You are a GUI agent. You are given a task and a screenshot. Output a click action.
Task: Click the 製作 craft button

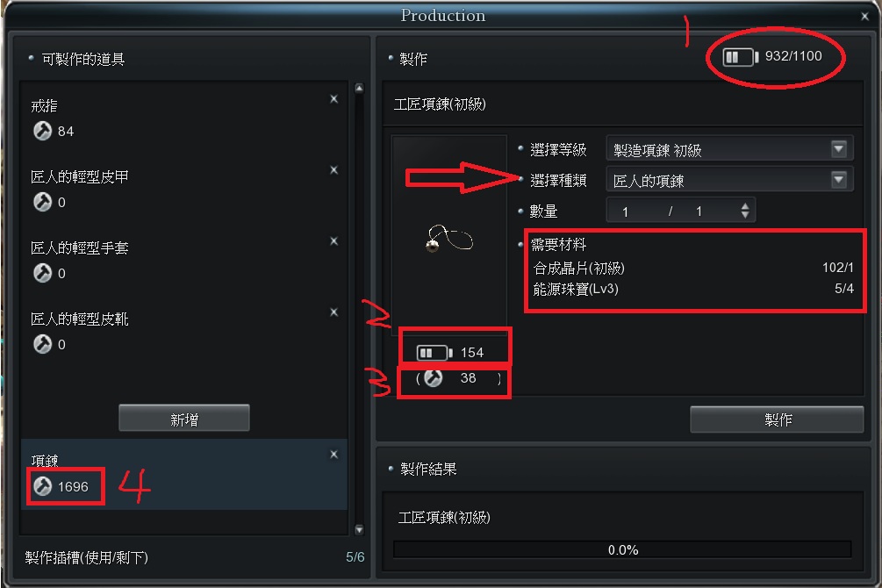[x=777, y=419]
